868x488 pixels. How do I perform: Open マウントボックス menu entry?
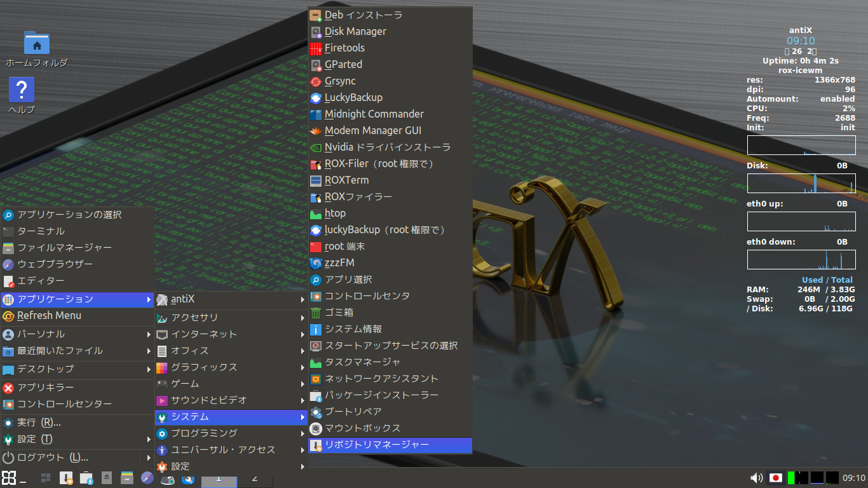[390, 428]
